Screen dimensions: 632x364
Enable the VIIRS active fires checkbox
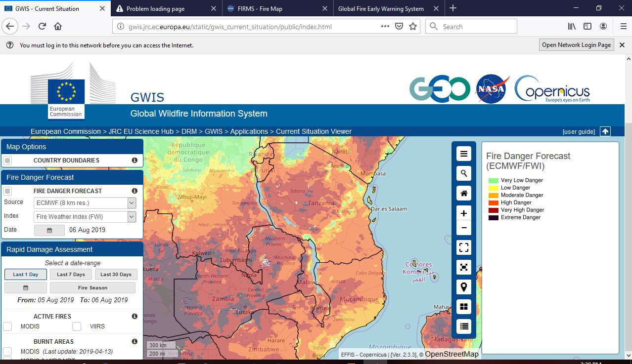pyautogui.click(x=77, y=326)
